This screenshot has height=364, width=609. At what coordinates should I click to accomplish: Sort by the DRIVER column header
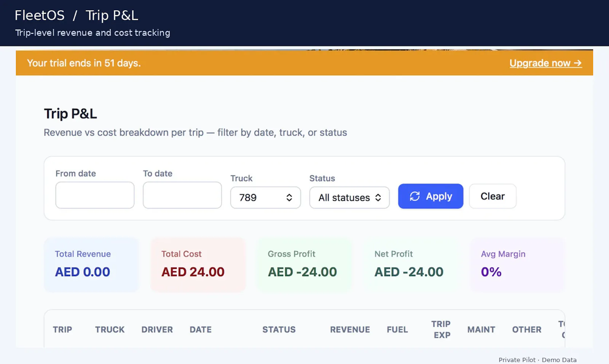157,329
